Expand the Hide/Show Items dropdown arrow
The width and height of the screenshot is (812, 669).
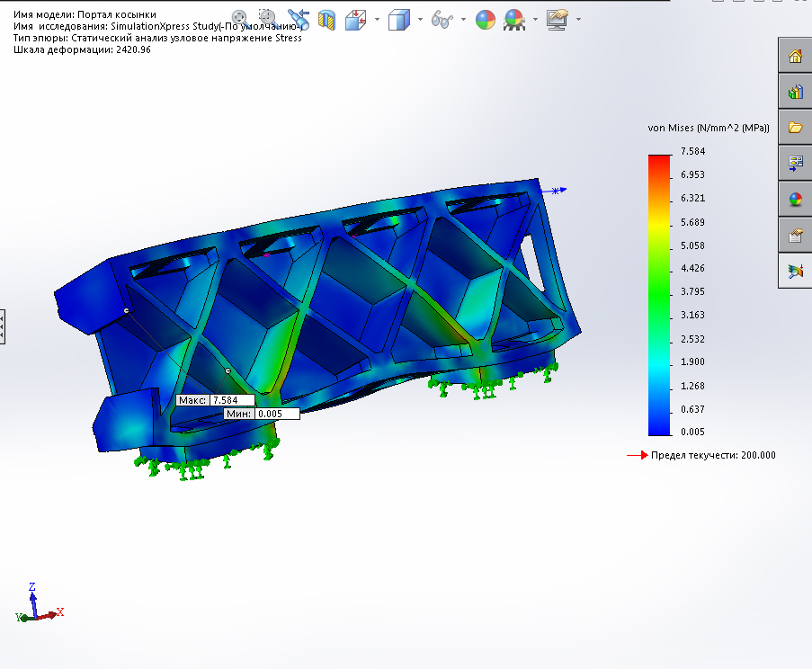point(463,20)
